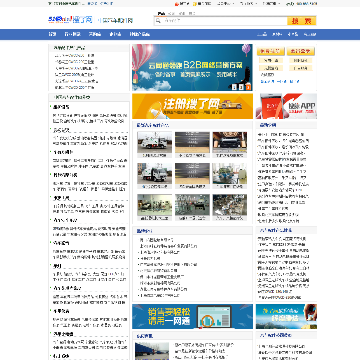Open the third-row middle product thumbnail
The image size is (360, 360).
pos(192,205)
